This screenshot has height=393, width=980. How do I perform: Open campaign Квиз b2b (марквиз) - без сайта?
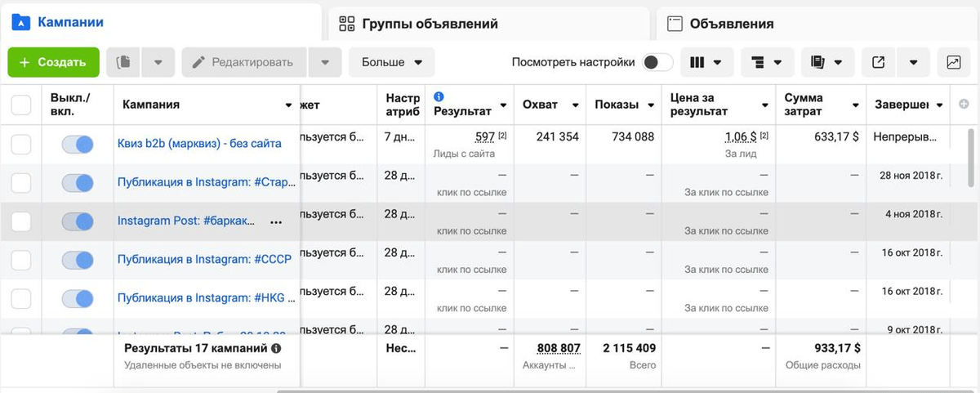(x=199, y=144)
